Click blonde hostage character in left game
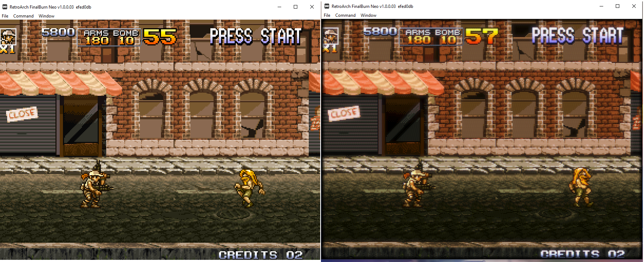Image resolution: width=644 pixels, height=262 pixels. [249, 188]
